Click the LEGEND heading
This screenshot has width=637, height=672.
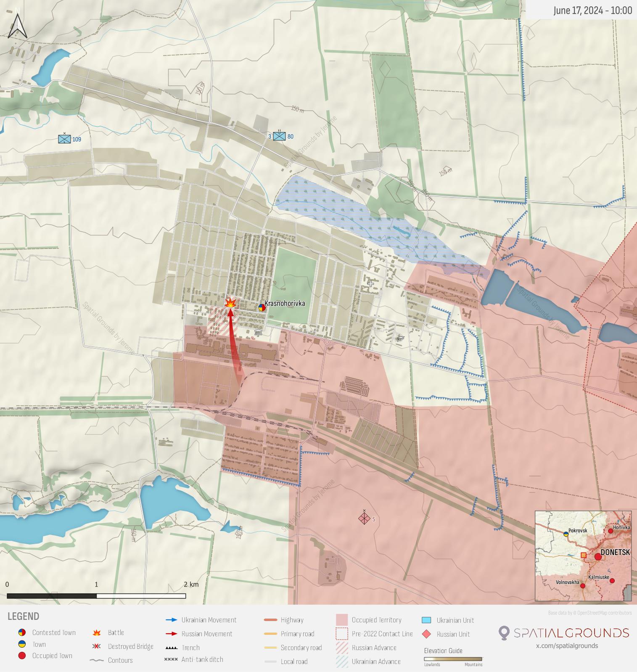(x=23, y=616)
